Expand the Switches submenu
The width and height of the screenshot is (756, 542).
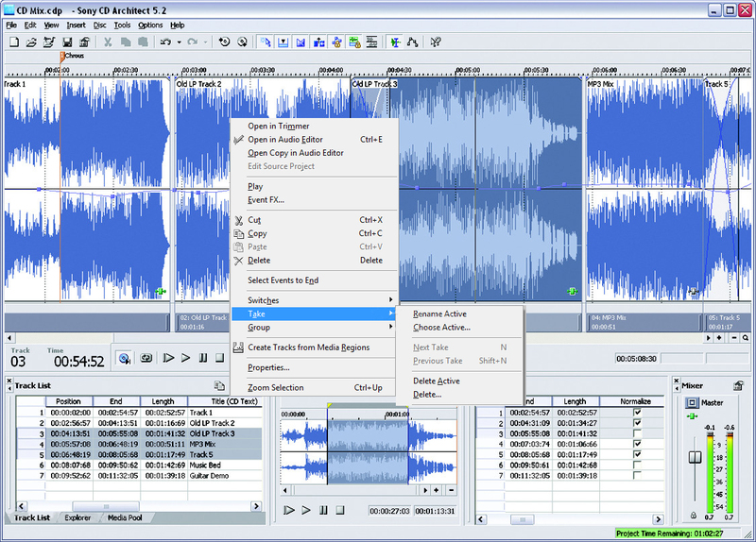pos(315,300)
